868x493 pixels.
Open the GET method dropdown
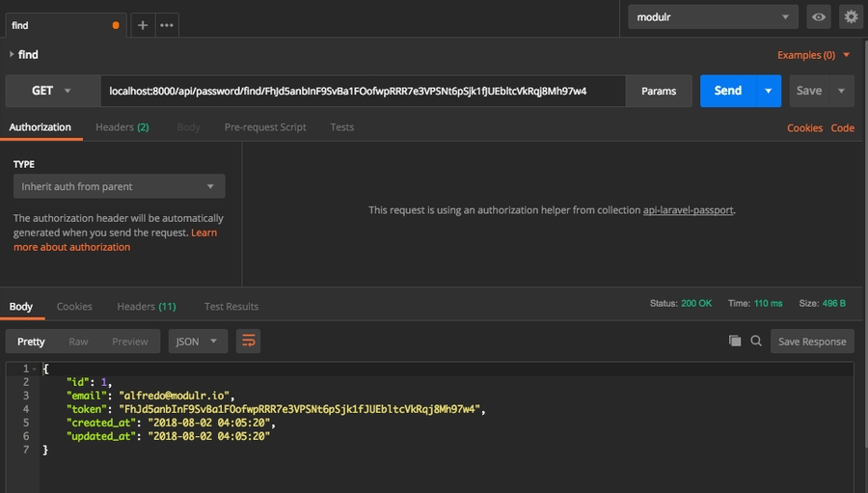pyautogui.click(x=52, y=91)
